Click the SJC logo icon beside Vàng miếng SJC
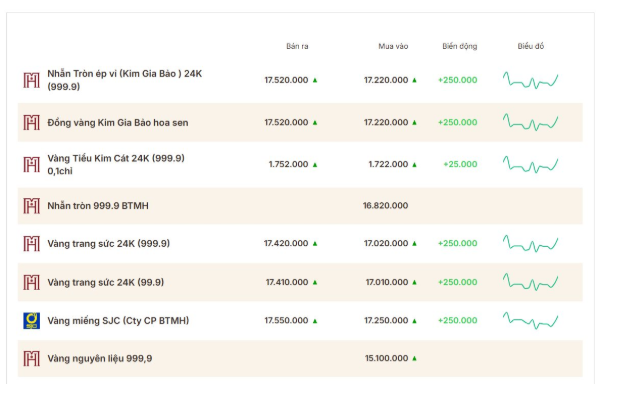627x408 pixels. click(x=31, y=321)
